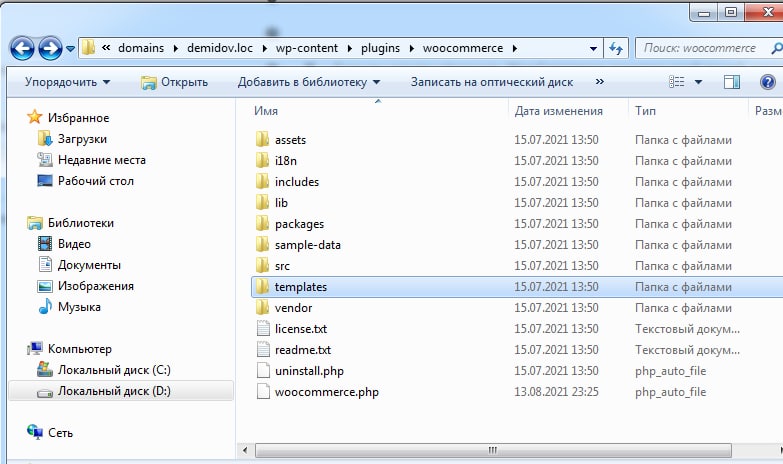The height and width of the screenshot is (464, 783).
Task: Expand the arrow after domains breadcrumb
Action: 175,48
